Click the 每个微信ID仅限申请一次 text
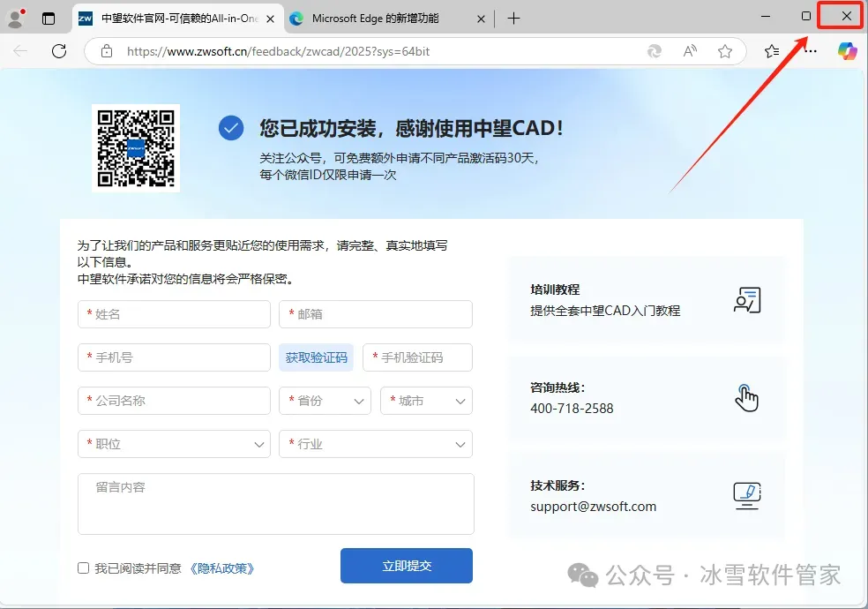 click(x=328, y=175)
